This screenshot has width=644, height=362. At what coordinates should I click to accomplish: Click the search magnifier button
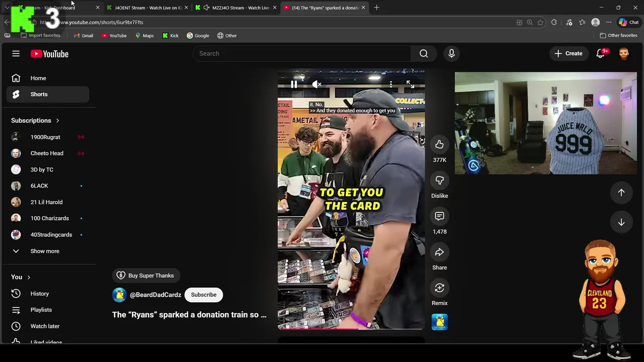424,53
